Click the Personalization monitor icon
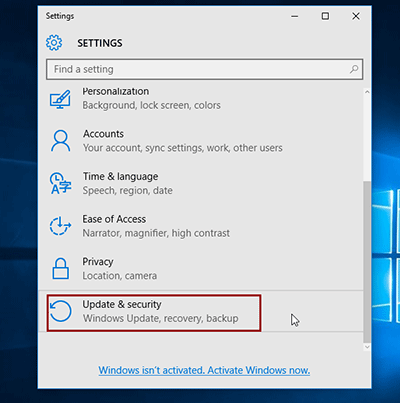This screenshot has height=403, width=400. tap(60, 99)
